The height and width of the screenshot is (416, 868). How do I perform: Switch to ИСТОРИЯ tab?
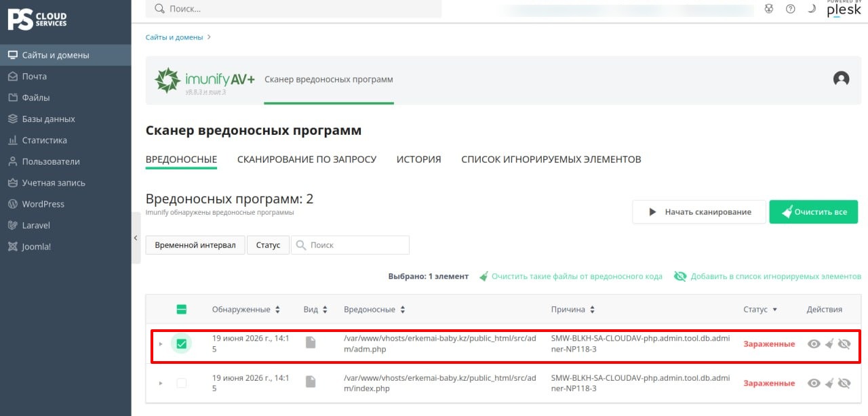418,159
